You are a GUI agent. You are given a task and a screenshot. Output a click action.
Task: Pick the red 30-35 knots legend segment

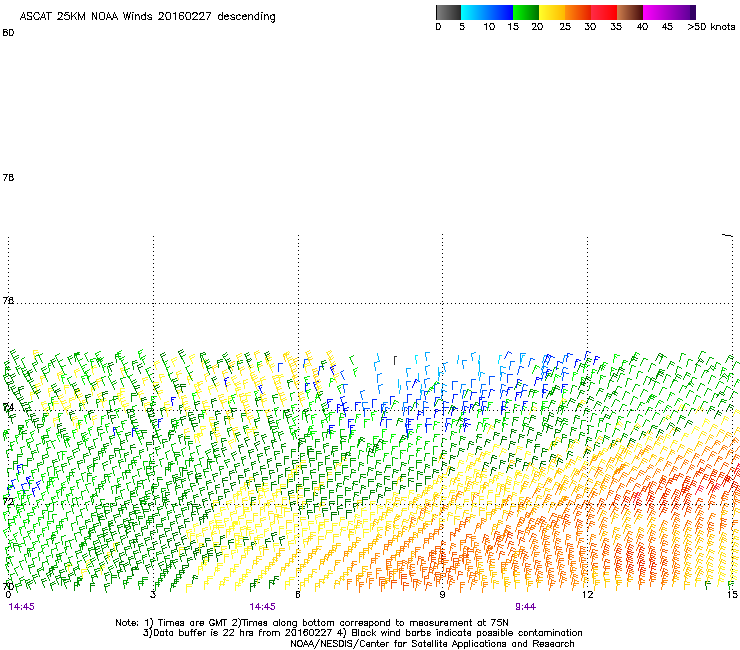tap(604, 12)
